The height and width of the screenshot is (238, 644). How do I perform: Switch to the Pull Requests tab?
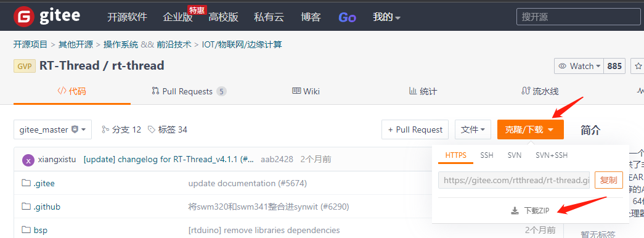(x=189, y=91)
